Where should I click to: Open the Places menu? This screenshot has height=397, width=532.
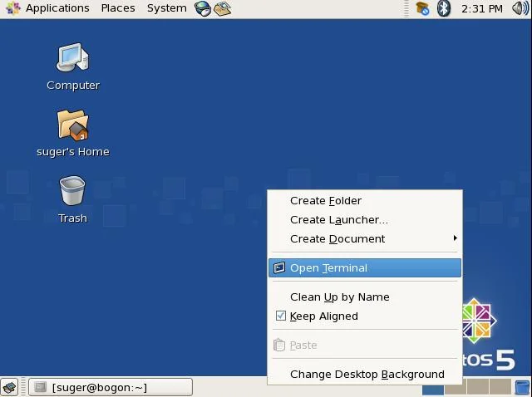click(x=118, y=8)
